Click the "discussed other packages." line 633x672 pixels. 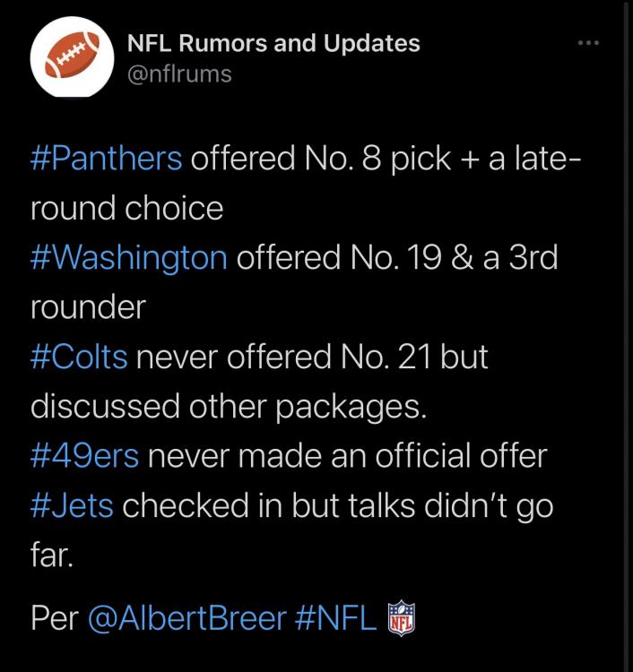click(229, 407)
